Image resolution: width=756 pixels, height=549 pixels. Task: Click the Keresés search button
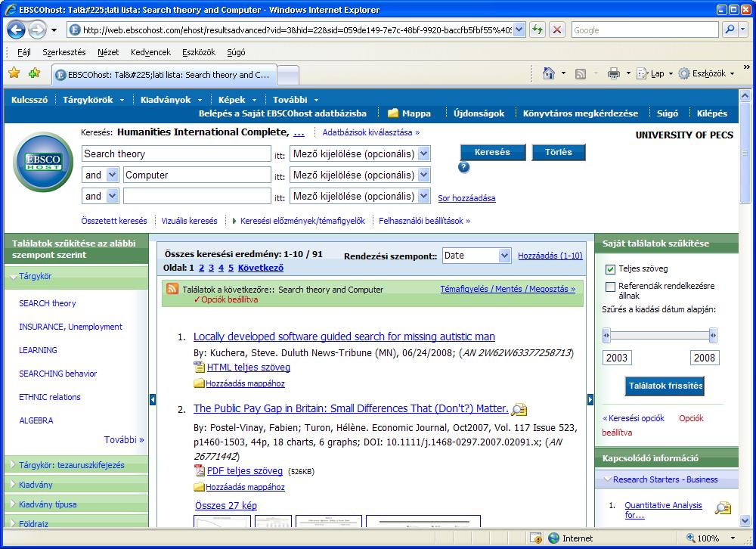[x=492, y=152]
